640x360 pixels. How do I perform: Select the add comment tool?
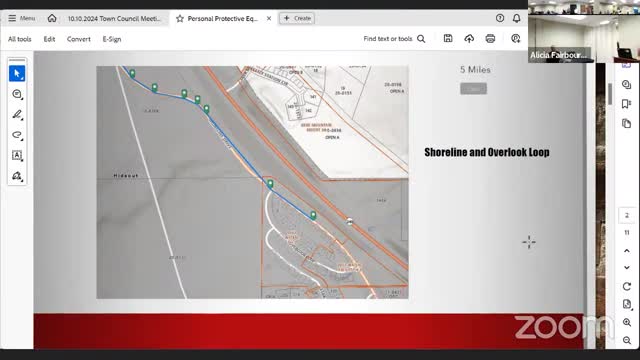tap(17, 94)
